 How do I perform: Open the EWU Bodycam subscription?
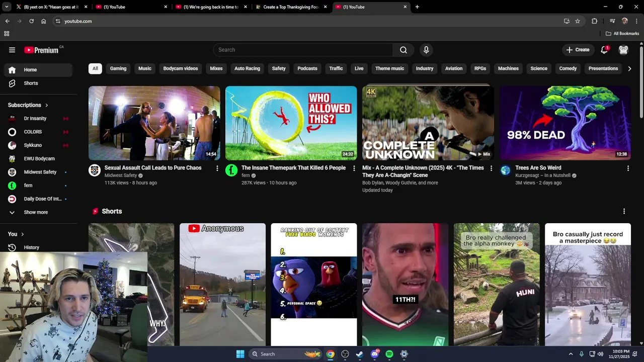pos(38,158)
